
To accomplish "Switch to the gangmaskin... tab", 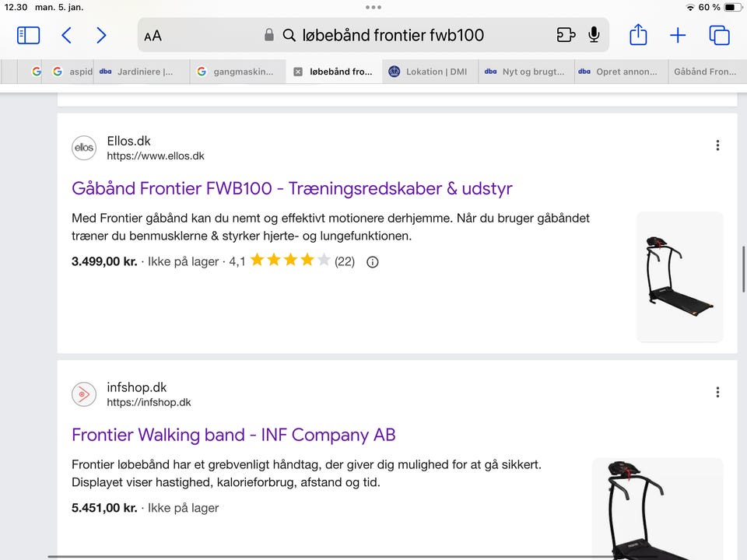I will pyautogui.click(x=238, y=72).
